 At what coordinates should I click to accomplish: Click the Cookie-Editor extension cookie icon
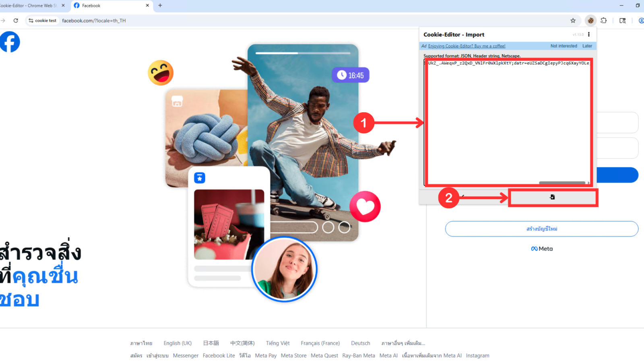point(590,21)
